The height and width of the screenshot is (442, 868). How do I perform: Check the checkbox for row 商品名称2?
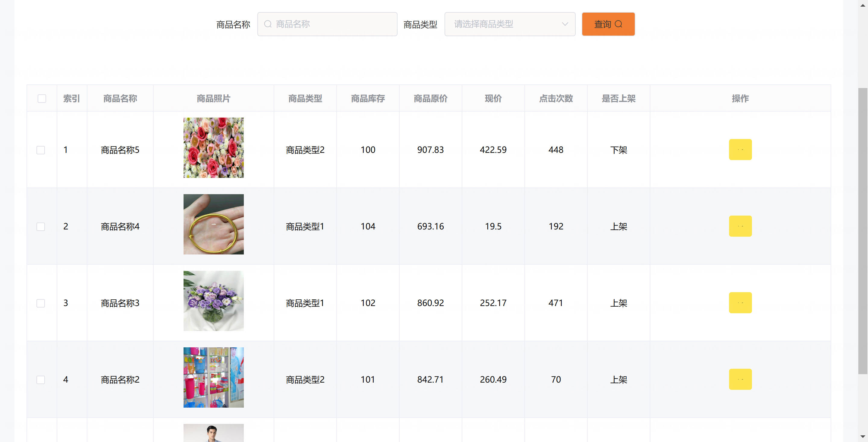click(x=41, y=380)
